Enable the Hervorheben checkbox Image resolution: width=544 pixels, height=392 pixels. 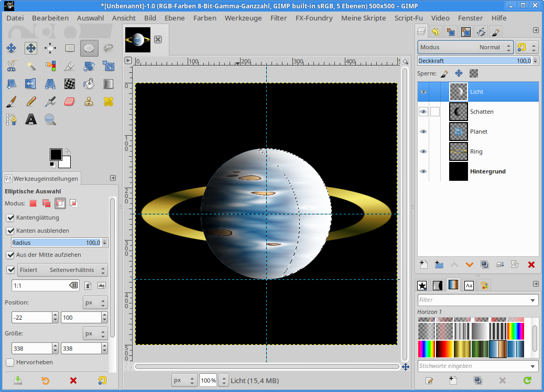(10, 362)
